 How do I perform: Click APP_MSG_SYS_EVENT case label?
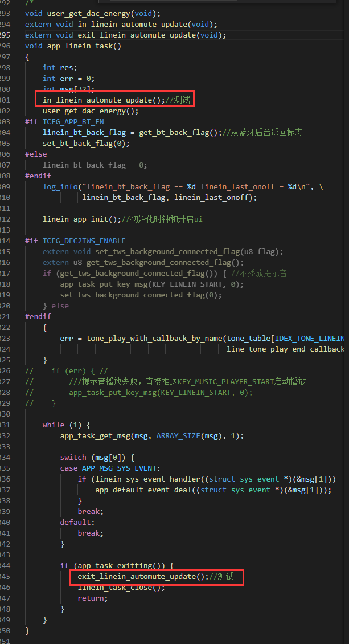coord(119,468)
